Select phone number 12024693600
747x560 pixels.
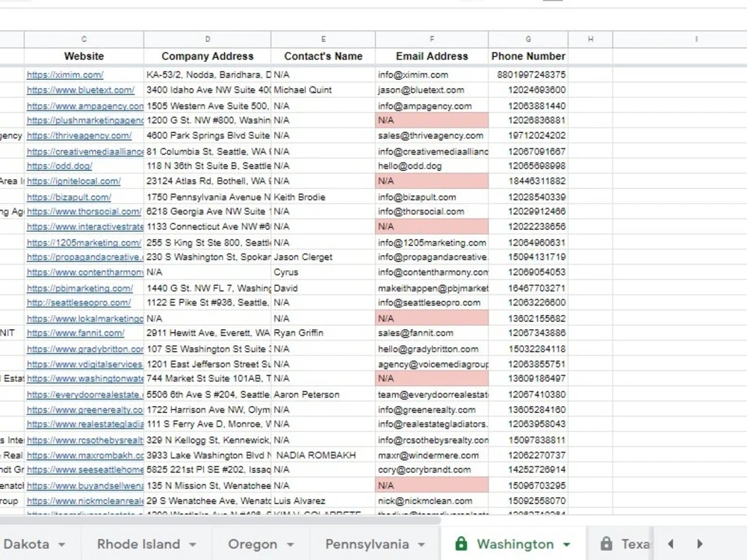tap(528, 90)
